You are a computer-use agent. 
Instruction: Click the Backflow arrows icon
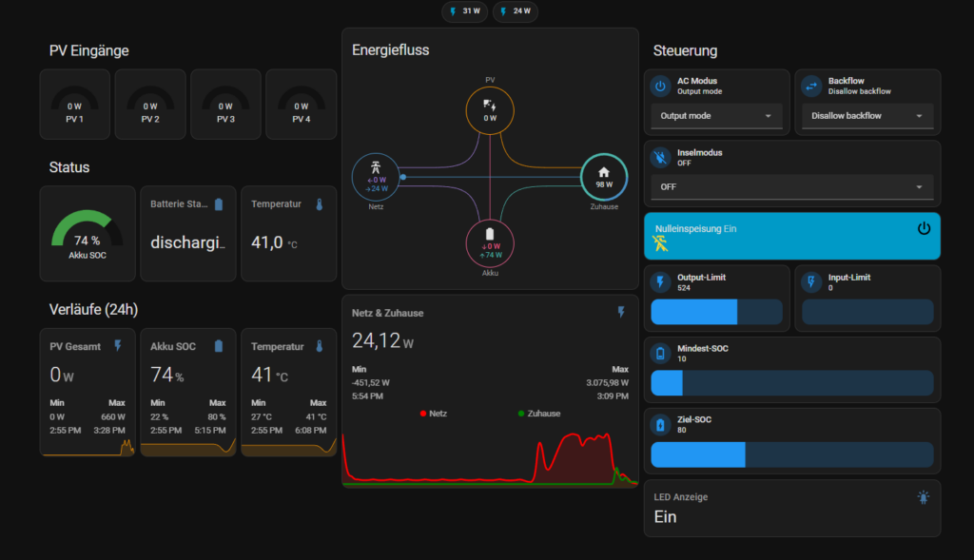(x=811, y=87)
